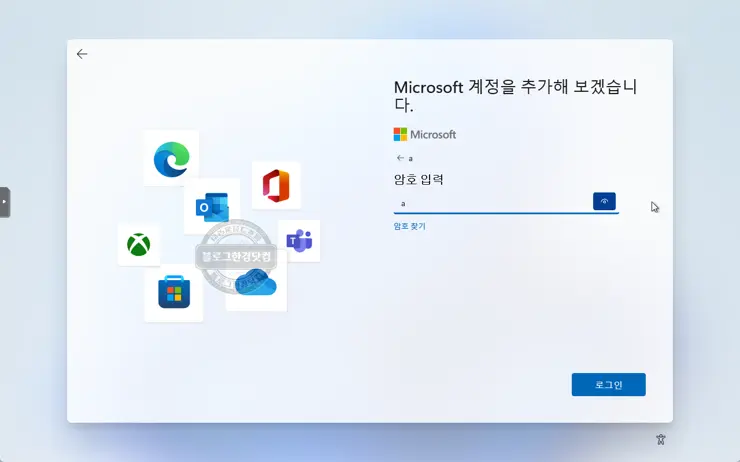Go back using the top-left arrow
The image size is (740, 462).
tap(82, 54)
